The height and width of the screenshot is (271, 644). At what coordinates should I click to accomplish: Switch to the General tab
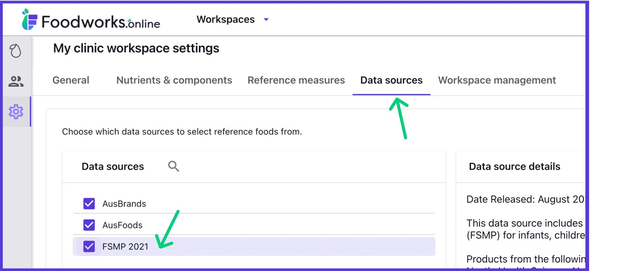coord(71,80)
